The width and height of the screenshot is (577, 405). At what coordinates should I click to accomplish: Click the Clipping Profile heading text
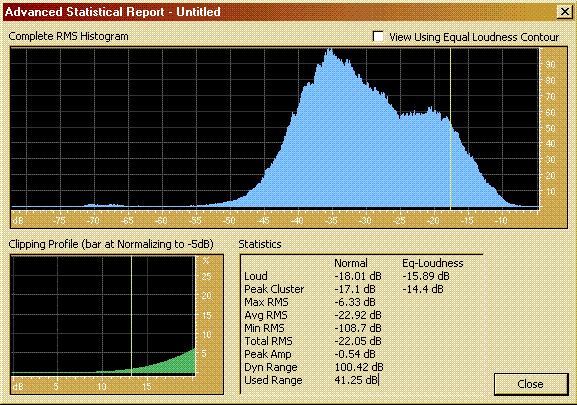tap(111, 244)
